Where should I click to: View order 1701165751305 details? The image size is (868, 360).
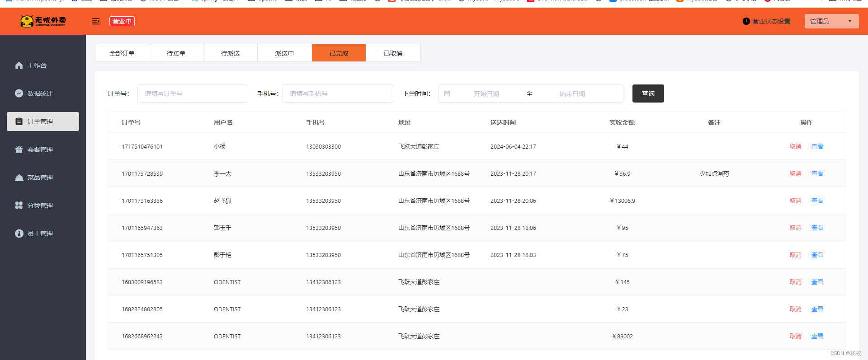(x=817, y=255)
